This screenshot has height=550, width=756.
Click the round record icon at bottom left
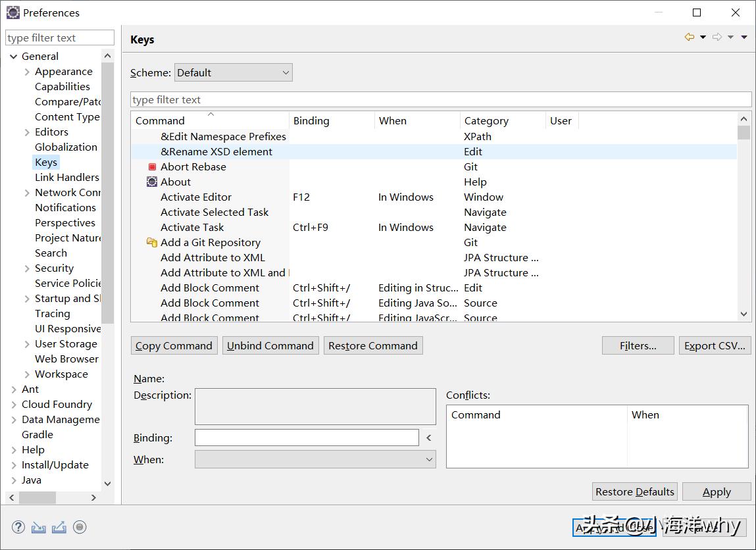point(80,527)
